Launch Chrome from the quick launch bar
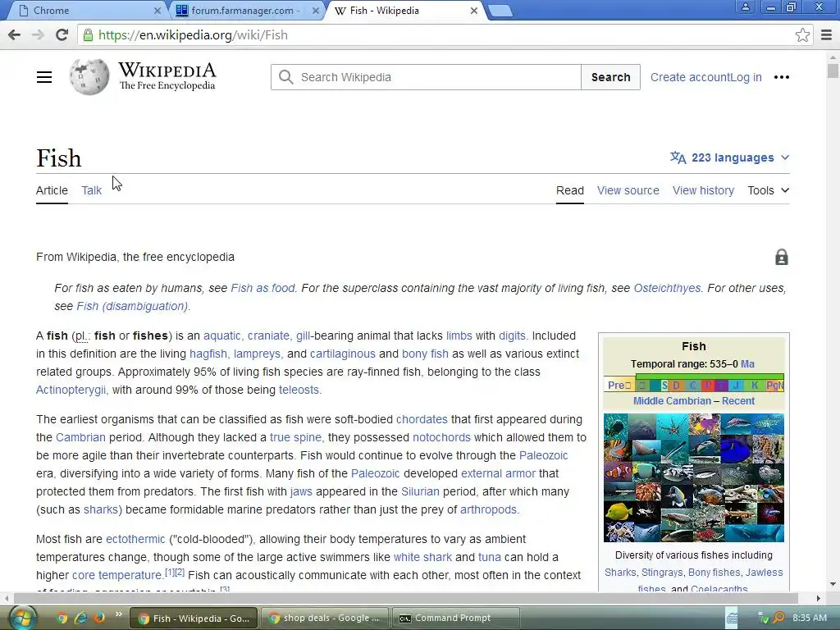840x630 pixels. pos(62,619)
